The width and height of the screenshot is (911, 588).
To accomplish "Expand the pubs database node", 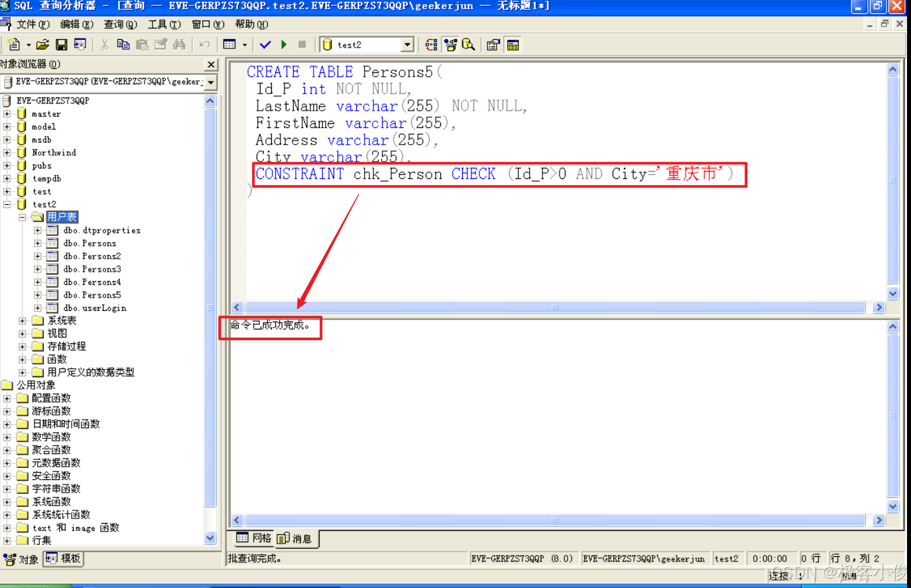I will (7, 166).
